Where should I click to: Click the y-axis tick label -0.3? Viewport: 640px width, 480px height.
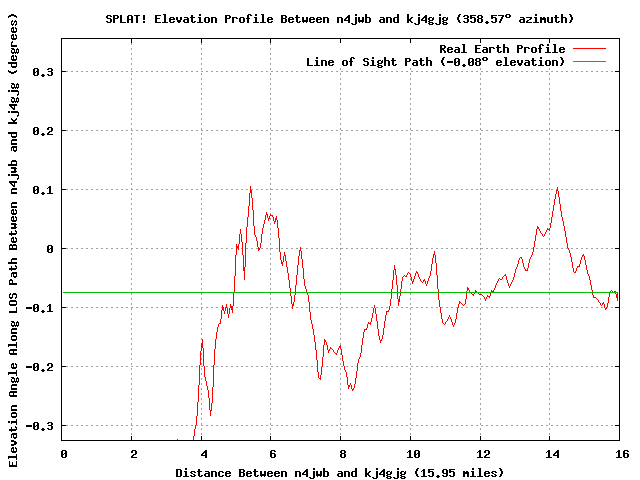tap(40, 426)
